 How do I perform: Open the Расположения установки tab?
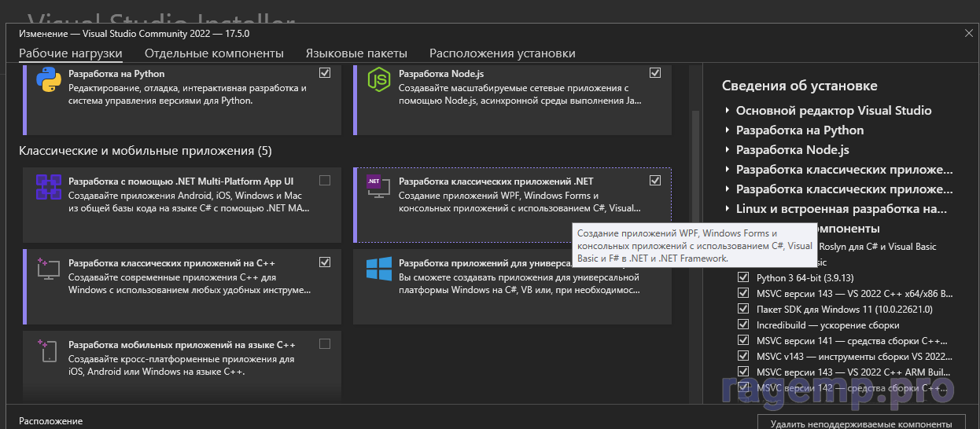pos(502,53)
